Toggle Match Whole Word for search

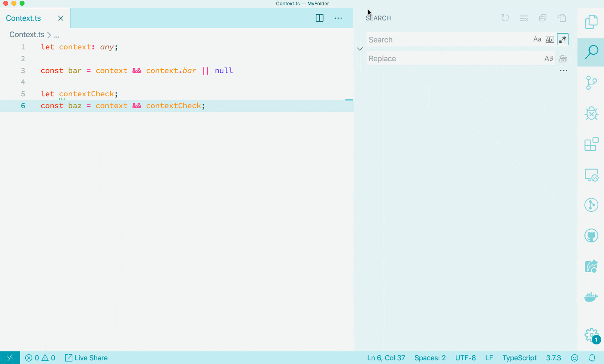[549, 39]
